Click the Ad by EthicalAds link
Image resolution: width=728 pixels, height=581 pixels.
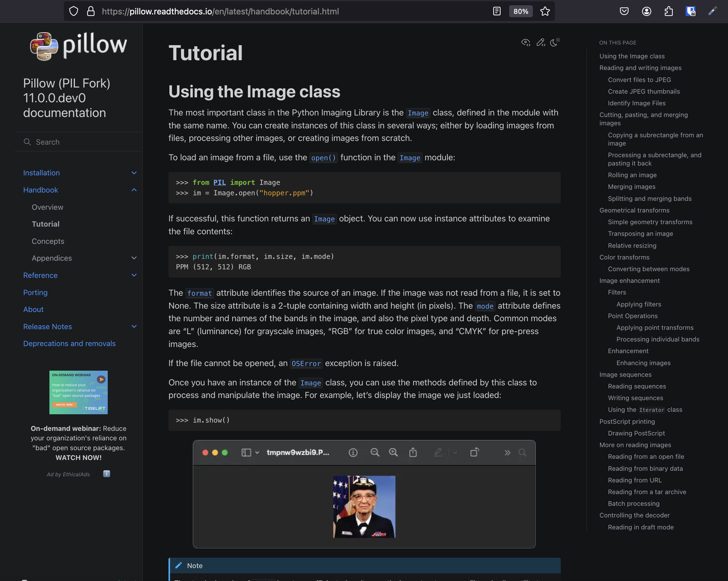[x=68, y=474]
